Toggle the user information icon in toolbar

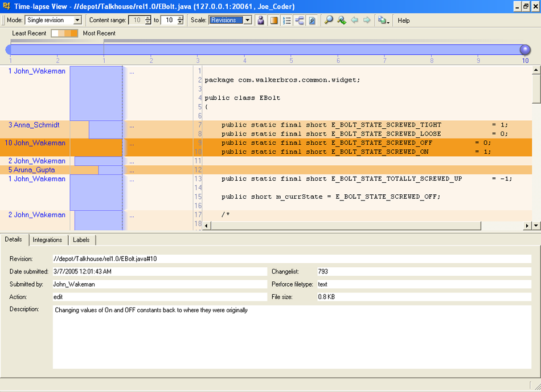[261, 21]
